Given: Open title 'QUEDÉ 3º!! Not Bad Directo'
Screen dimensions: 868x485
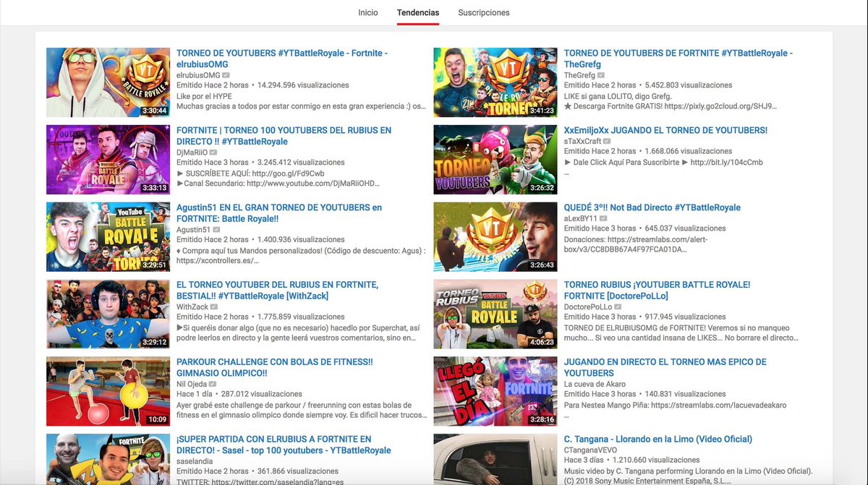Looking at the screenshot, I should [x=652, y=207].
